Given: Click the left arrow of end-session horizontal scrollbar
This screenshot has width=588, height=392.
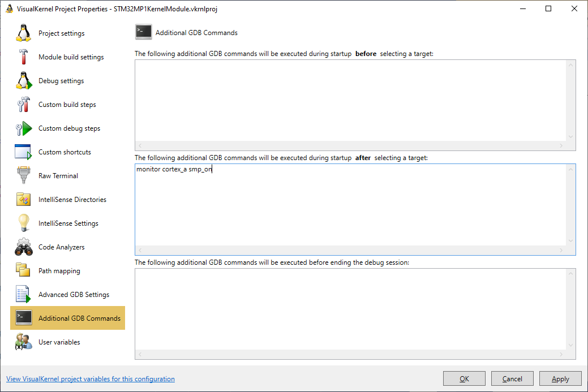Looking at the screenshot, I should [140, 354].
